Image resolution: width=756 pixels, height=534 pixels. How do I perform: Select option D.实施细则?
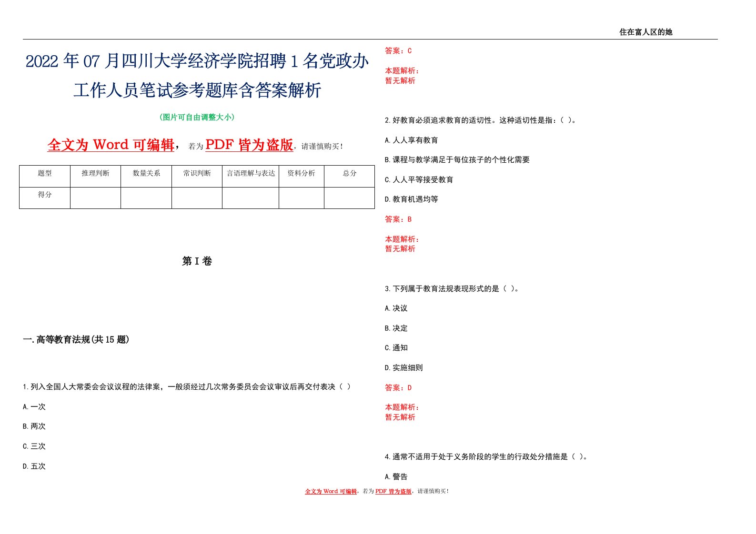(404, 368)
